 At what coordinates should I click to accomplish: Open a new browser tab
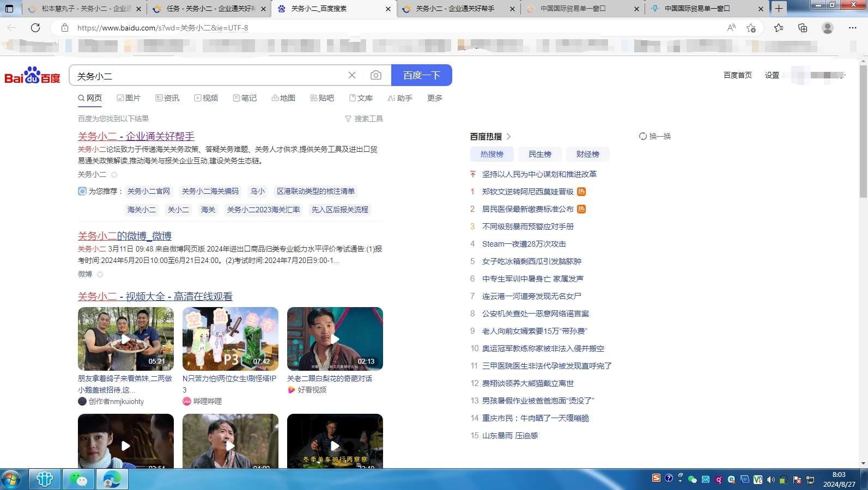pos(779,8)
